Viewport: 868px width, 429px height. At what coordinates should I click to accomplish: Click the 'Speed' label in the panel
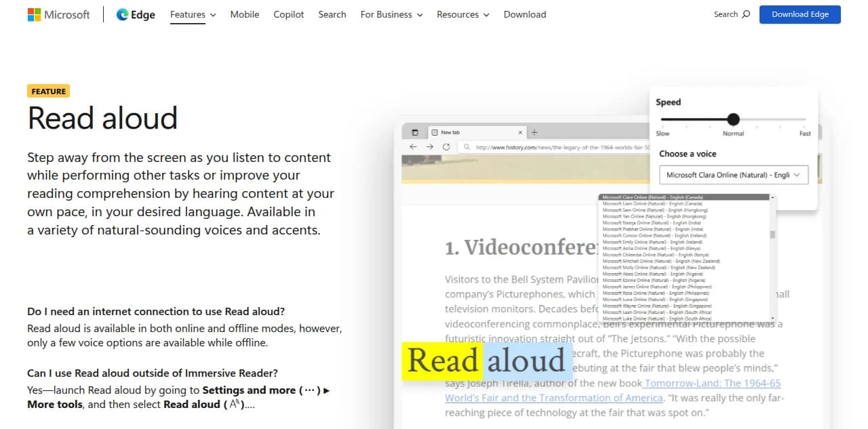(668, 102)
